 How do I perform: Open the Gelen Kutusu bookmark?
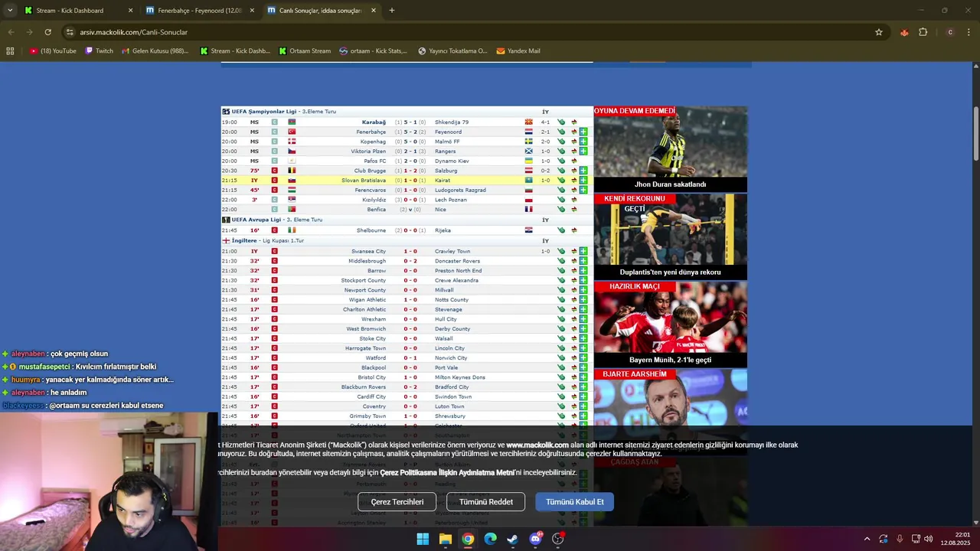click(x=155, y=51)
